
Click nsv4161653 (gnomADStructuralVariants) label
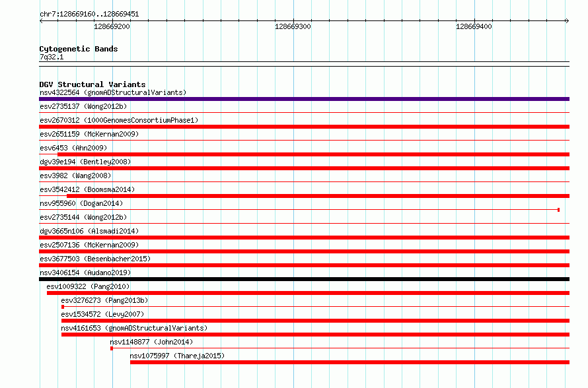[134, 328]
